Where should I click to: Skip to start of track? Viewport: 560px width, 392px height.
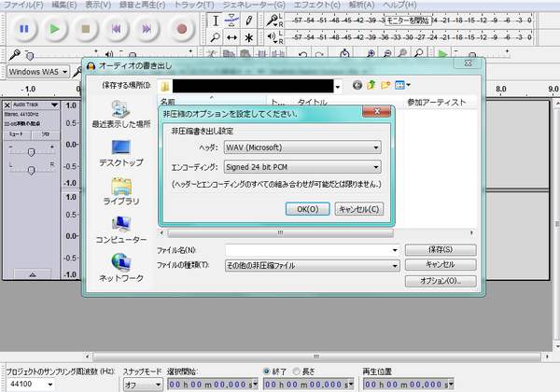pyautogui.click(x=116, y=29)
